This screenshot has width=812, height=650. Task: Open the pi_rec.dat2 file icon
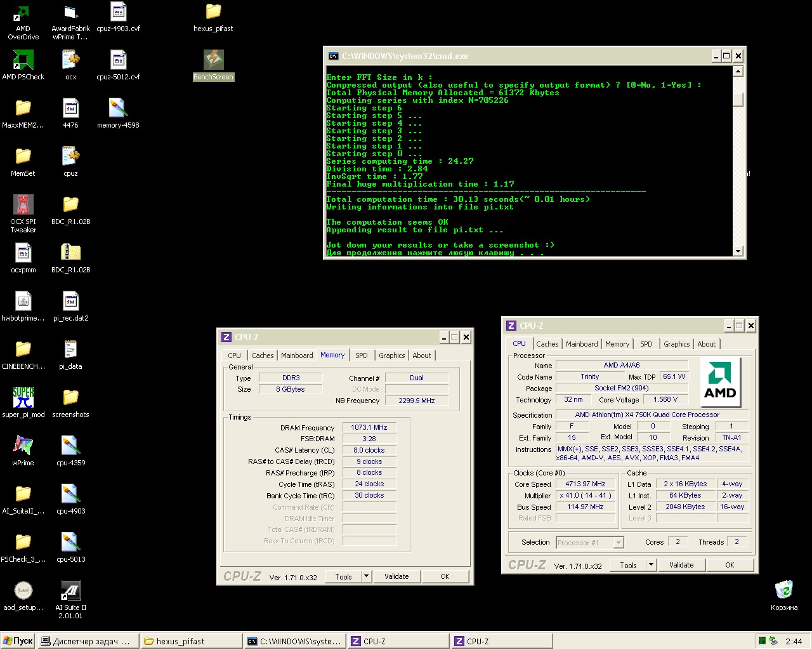[x=70, y=302]
